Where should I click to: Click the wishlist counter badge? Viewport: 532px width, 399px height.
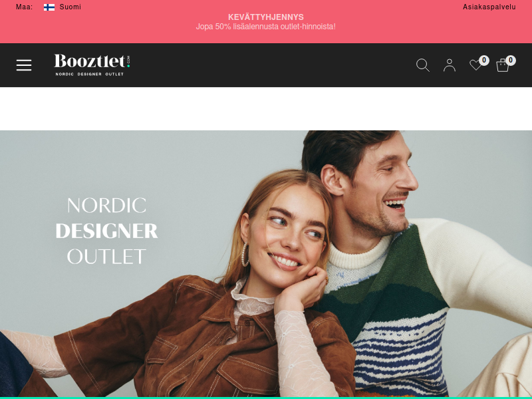point(484,61)
